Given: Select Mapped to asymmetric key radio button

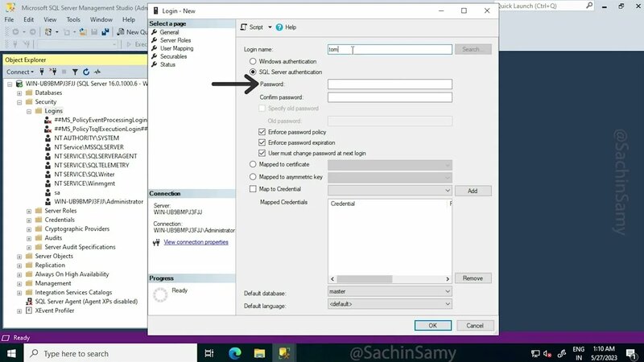Looking at the screenshot, I should [253, 177].
